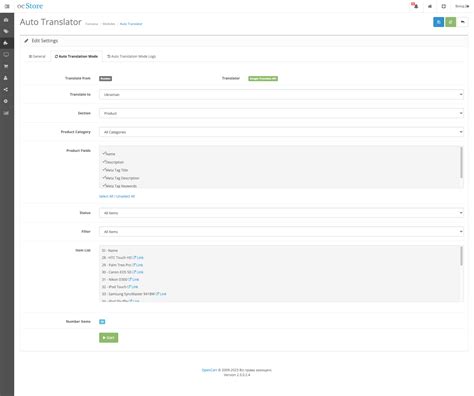Screen dimensions: 474x396
Task: Open the sales cart icon in sidebar
Action: coord(6,66)
